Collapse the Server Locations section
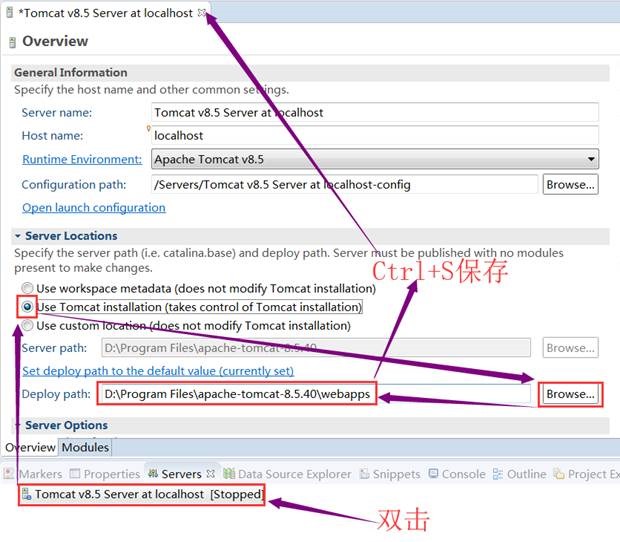Viewport: 620px width, 542px height. coord(18,236)
